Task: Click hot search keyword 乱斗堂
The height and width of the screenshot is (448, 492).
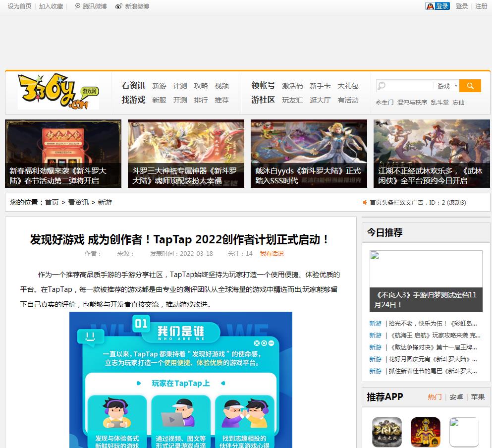Action: click(x=439, y=103)
